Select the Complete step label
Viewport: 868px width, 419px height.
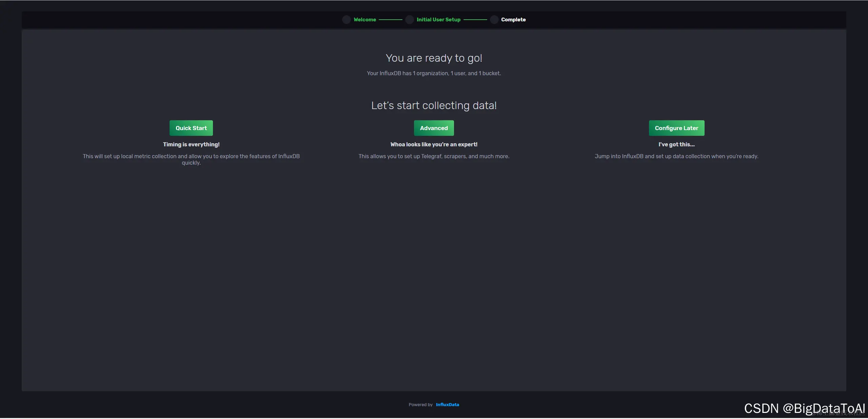coord(513,20)
